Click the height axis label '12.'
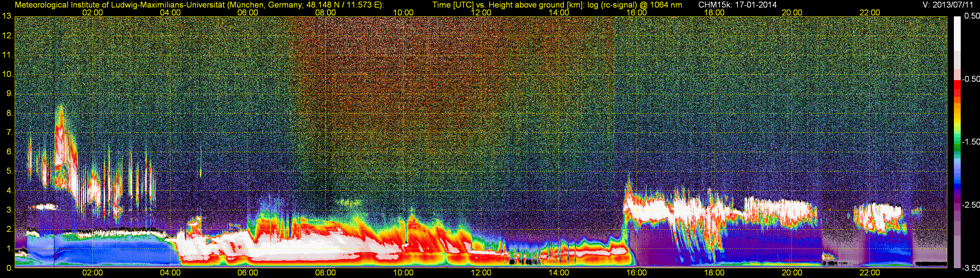 (x=8, y=36)
